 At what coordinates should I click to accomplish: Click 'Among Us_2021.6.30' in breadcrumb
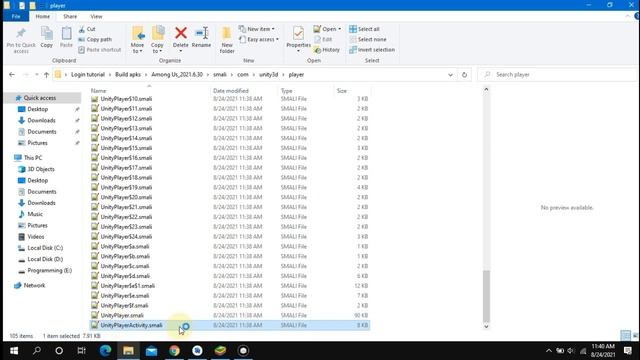[177, 75]
